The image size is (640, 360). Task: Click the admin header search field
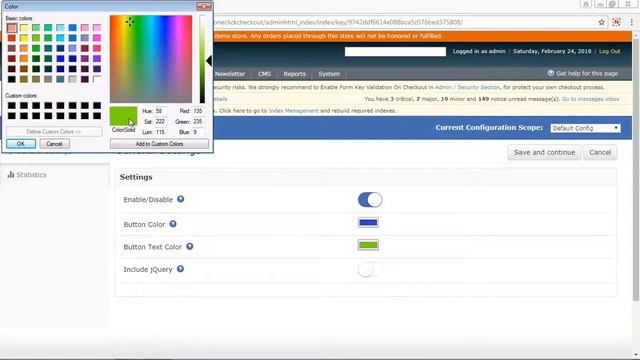pyautogui.click(x=395, y=51)
